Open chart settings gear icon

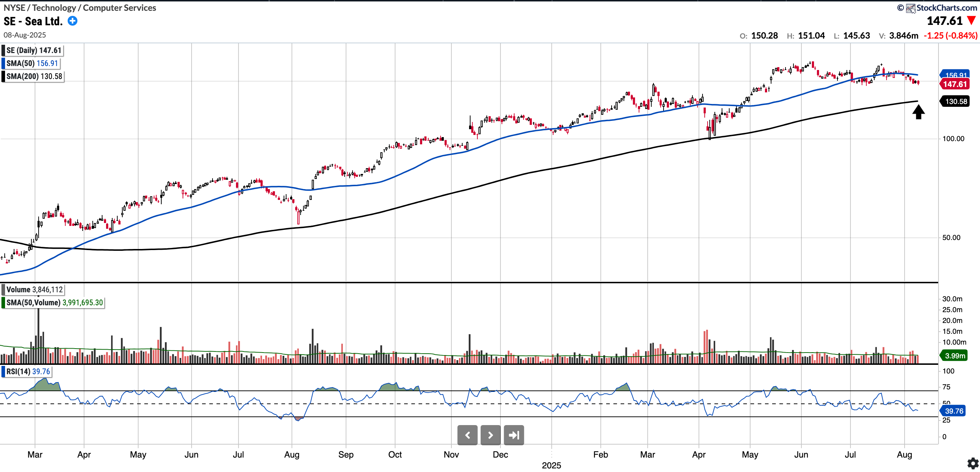coord(973,463)
